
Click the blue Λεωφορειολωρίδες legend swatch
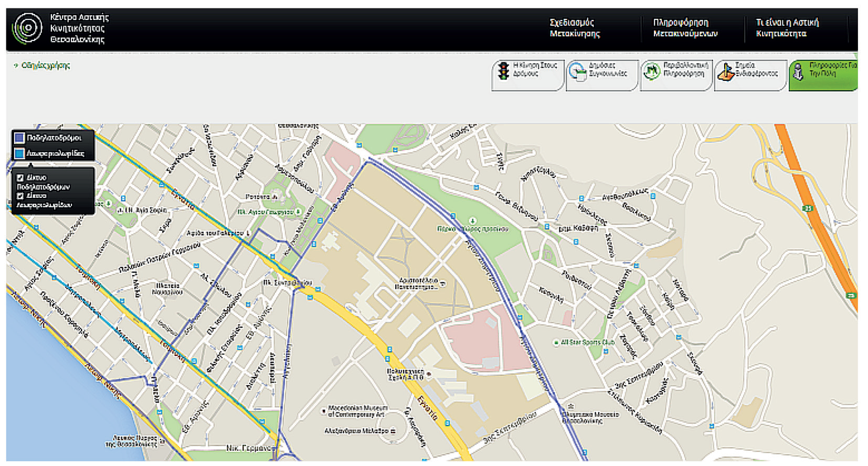point(19,153)
